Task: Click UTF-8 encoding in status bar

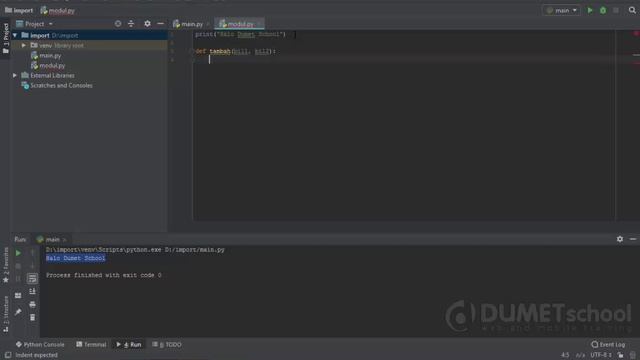Action: [601, 355]
